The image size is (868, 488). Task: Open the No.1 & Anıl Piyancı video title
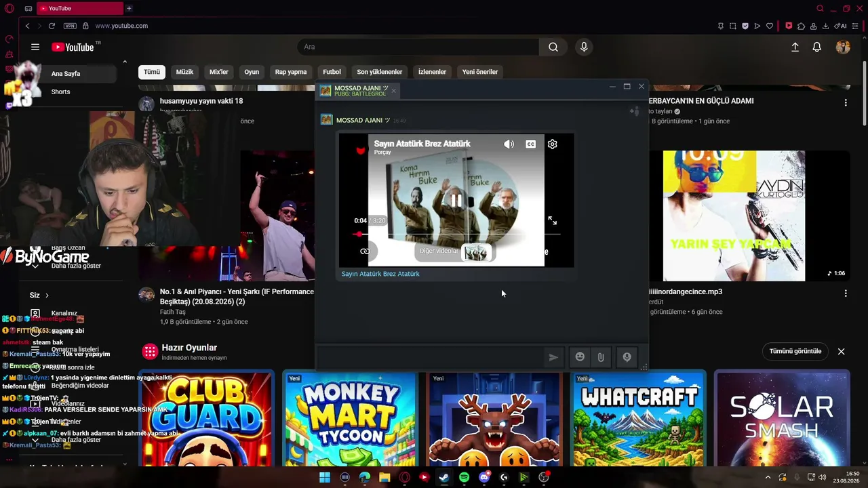coord(237,296)
